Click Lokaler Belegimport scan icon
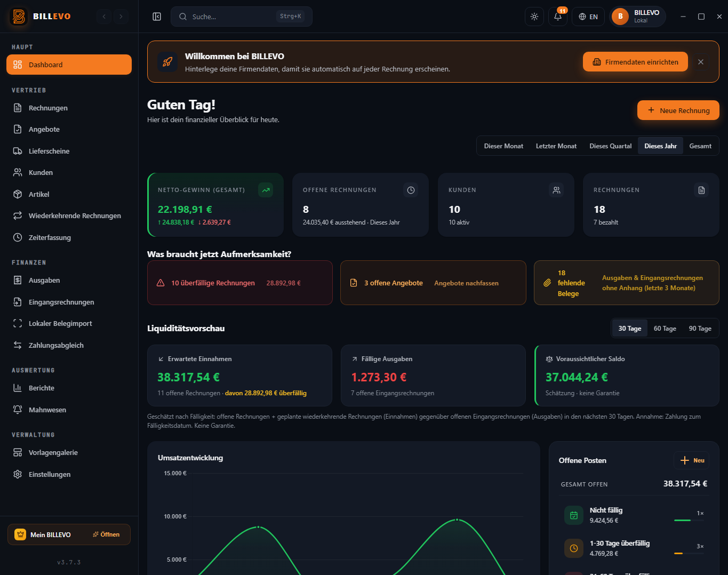This screenshot has width=728, height=575. pos(18,323)
